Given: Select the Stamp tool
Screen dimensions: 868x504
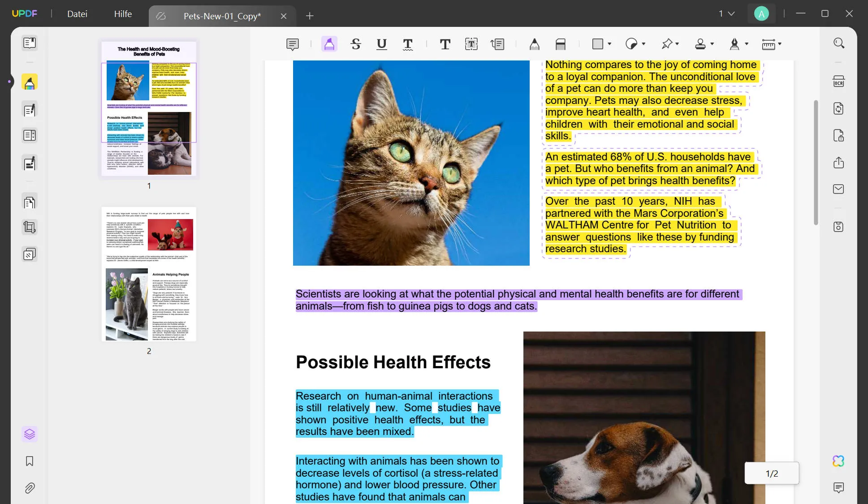Looking at the screenshot, I should (x=700, y=44).
